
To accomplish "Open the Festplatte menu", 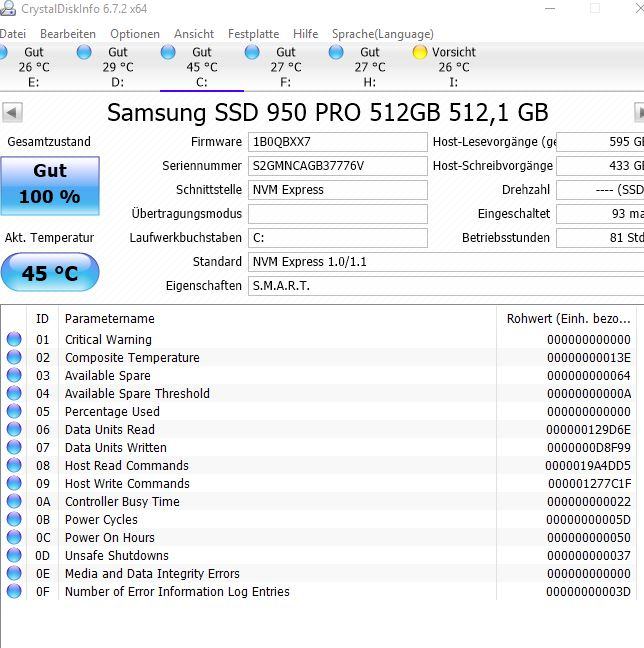I will pyautogui.click(x=253, y=34).
